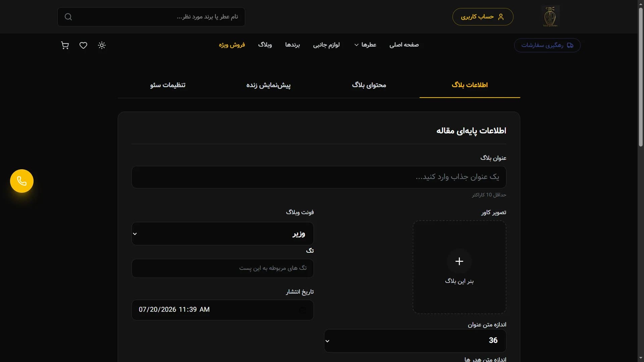Open the calendar picker in publish date
The height and width of the screenshot is (362, 644).
pyautogui.click(x=302, y=310)
